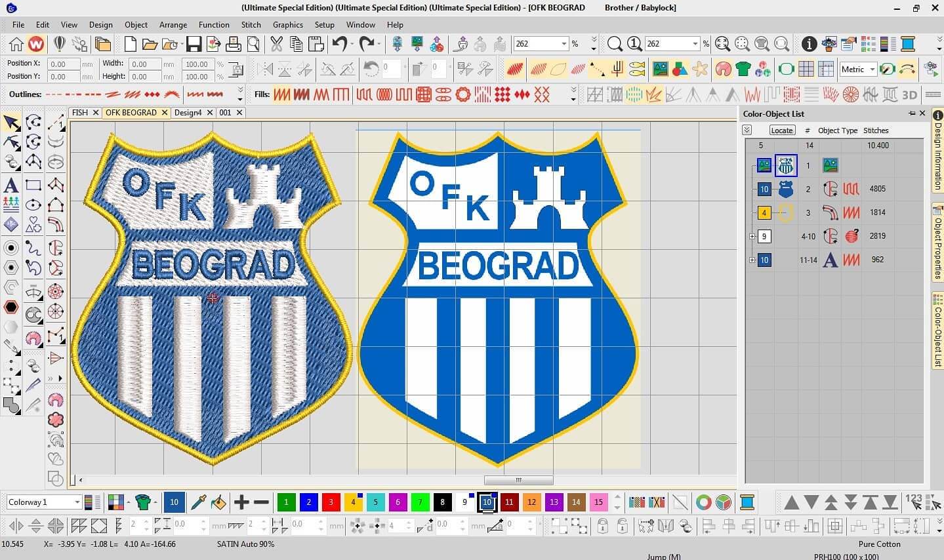The width and height of the screenshot is (944, 560).
Task: Click the Design Information 'i' icon
Action: coord(809,44)
